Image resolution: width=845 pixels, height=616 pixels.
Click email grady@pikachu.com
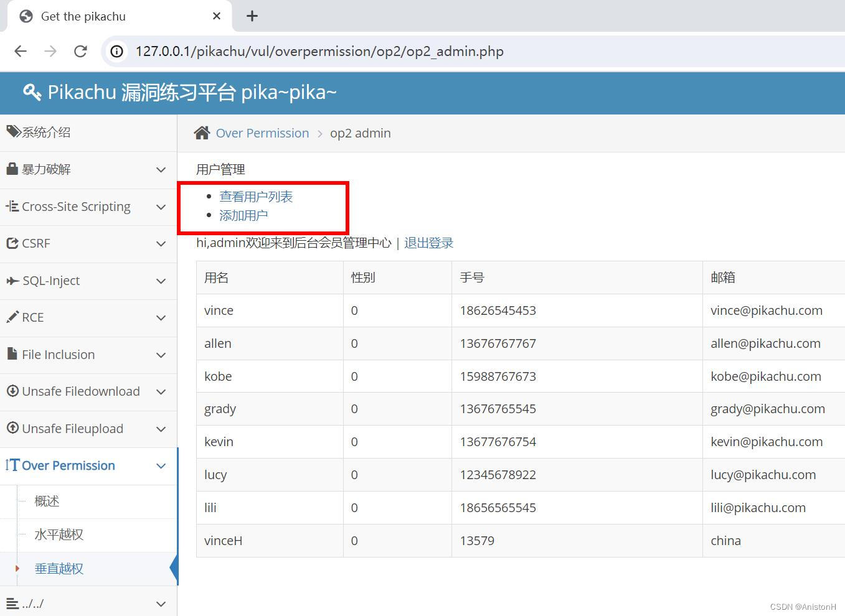point(768,409)
